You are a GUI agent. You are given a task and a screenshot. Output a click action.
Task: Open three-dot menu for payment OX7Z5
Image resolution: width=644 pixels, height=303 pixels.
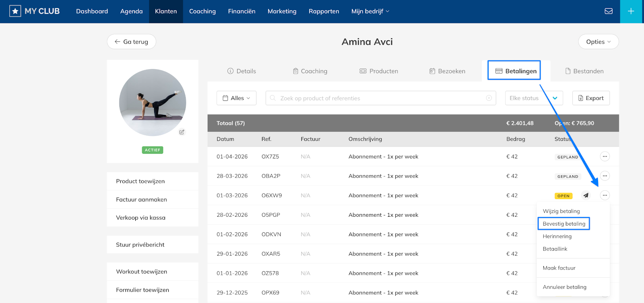pos(605,156)
